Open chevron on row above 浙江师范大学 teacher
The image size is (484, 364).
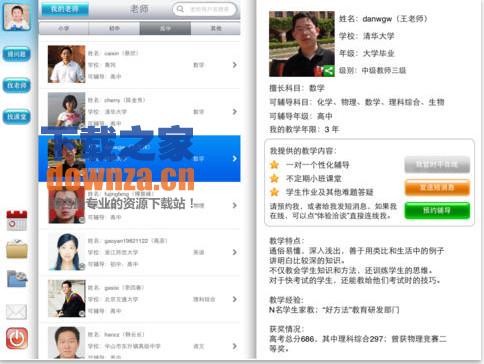pyautogui.click(x=235, y=205)
